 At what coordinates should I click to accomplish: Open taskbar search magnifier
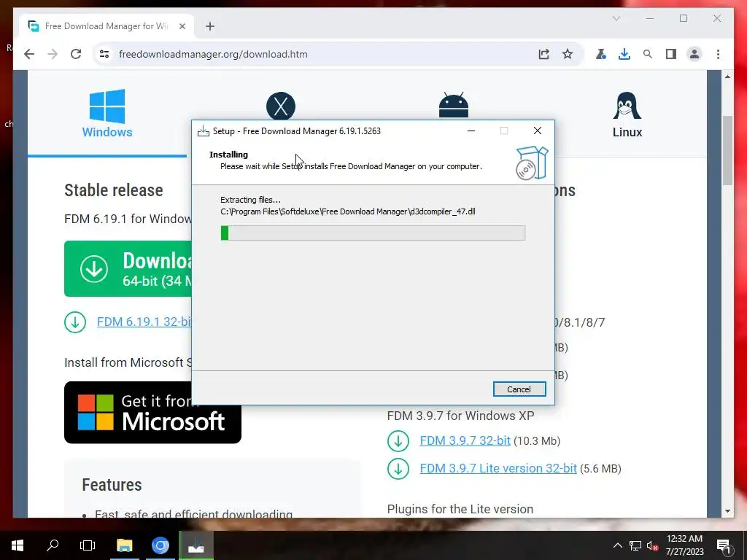click(53, 545)
